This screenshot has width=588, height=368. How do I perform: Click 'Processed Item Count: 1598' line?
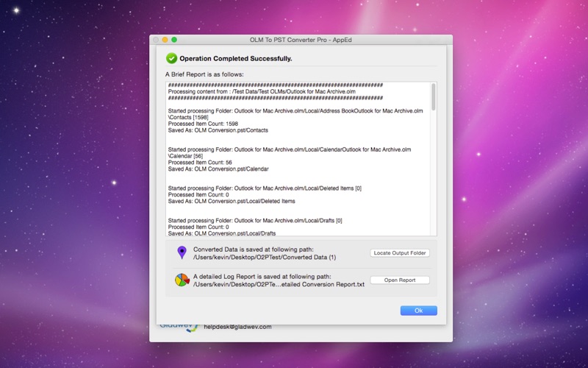point(203,124)
